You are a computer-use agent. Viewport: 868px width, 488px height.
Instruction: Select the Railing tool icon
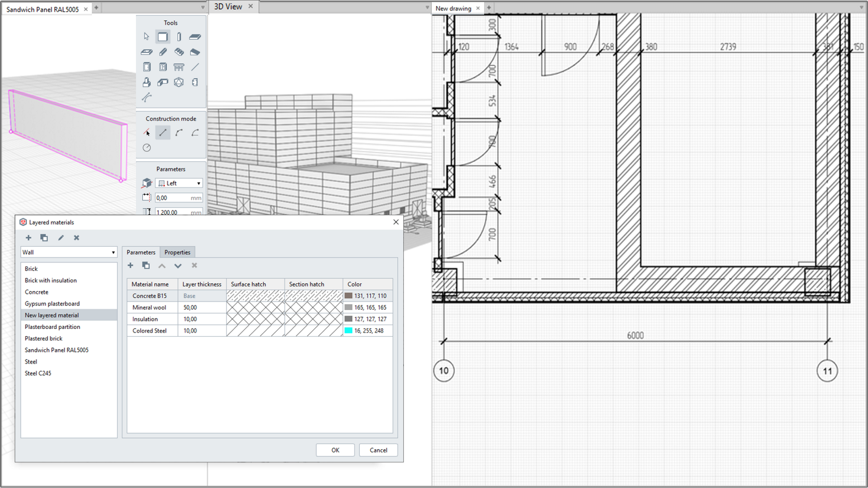(x=179, y=67)
